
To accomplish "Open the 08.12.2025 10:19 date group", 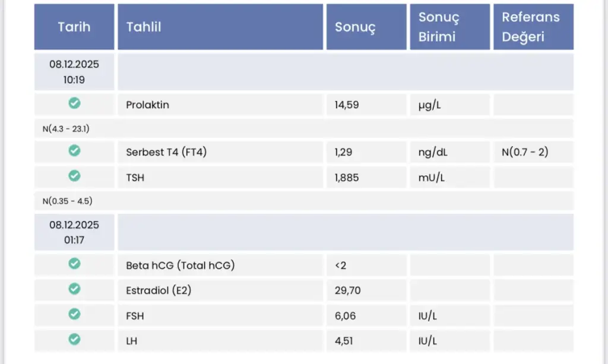I will click(x=74, y=71).
